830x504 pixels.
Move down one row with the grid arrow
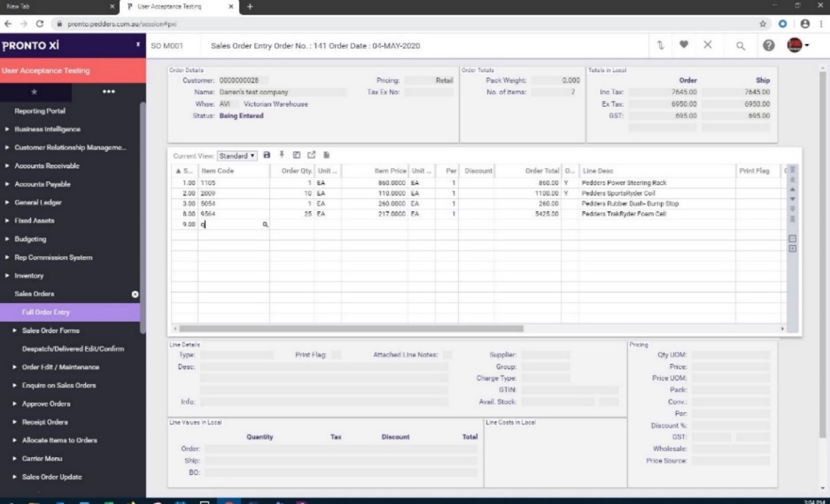click(792, 199)
